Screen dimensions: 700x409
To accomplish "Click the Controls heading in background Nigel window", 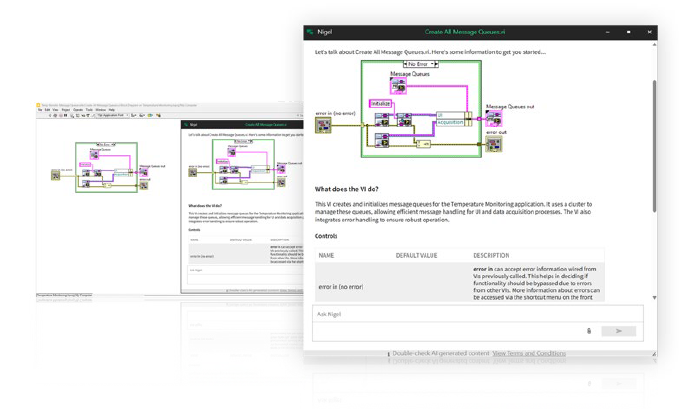I will click(194, 230).
